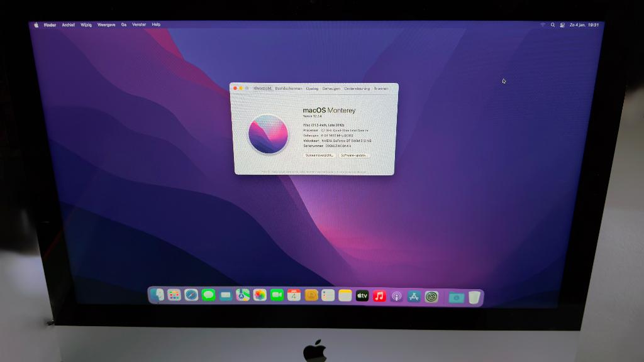Screen dimensions: 644x362
Task: Click the macOS Monterey logo image
Action: (x=268, y=134)
